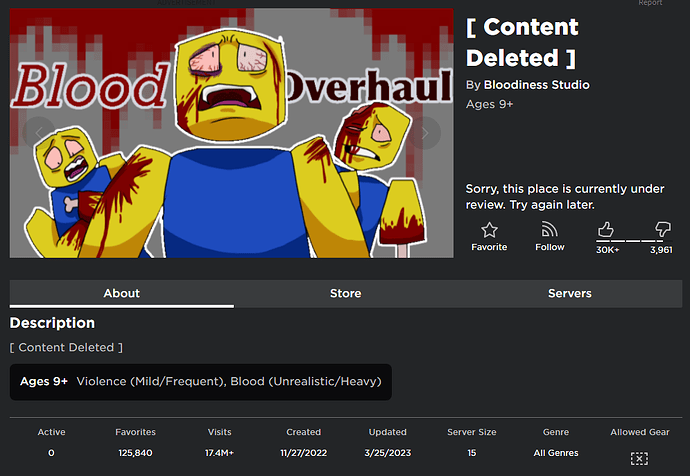
Task: Click the thumbs down dislike icon
Action: (x=663, y=229)
